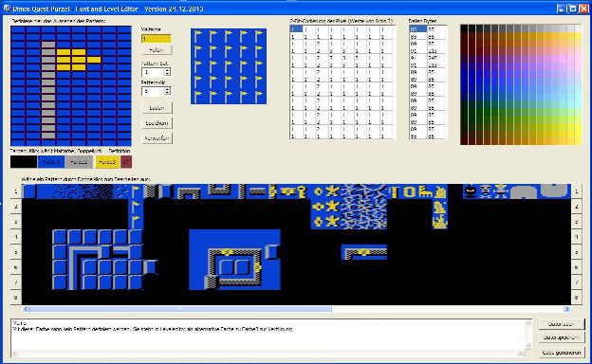Click the "245" value in Daten Bytes

click(433, 58)
